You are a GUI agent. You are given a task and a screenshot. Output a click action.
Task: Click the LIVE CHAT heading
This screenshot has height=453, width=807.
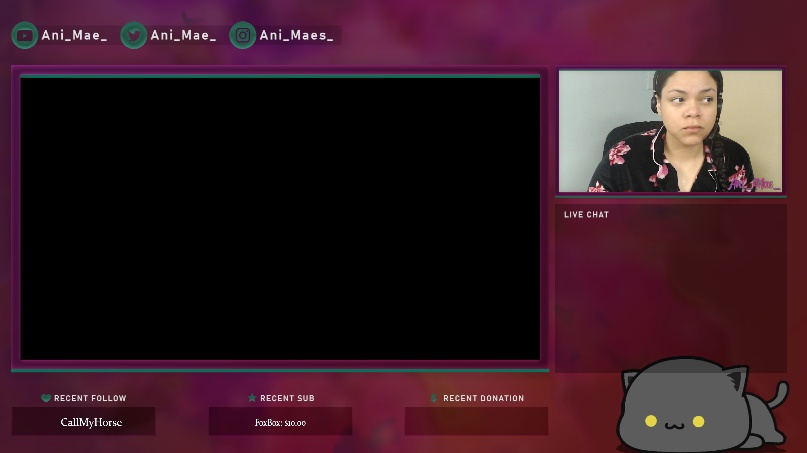click(586, 215)
